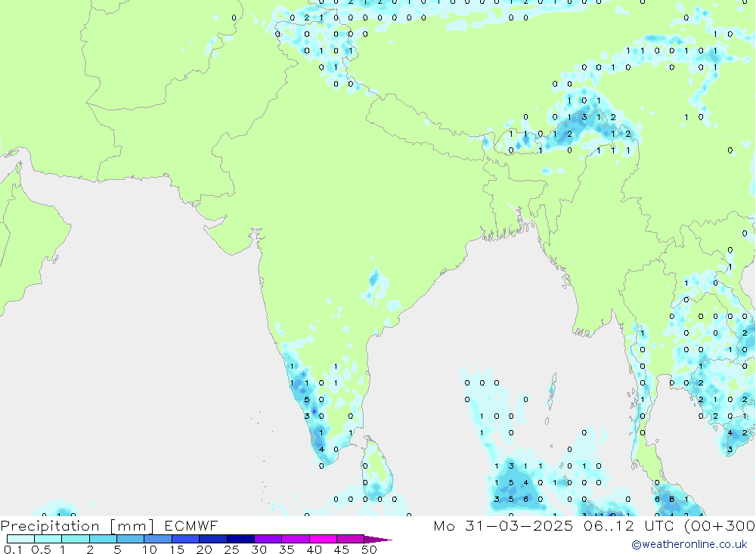Click the '50' legend scale label

coord(370,549)
